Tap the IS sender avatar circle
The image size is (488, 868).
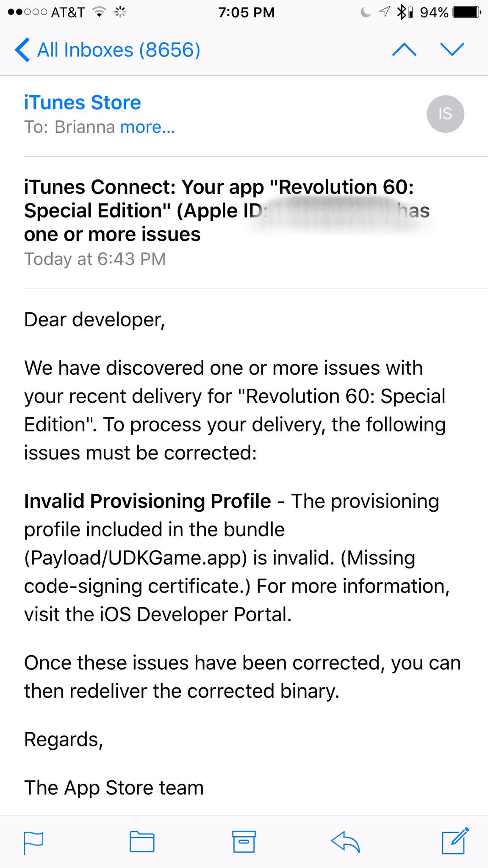coord(445,114)
